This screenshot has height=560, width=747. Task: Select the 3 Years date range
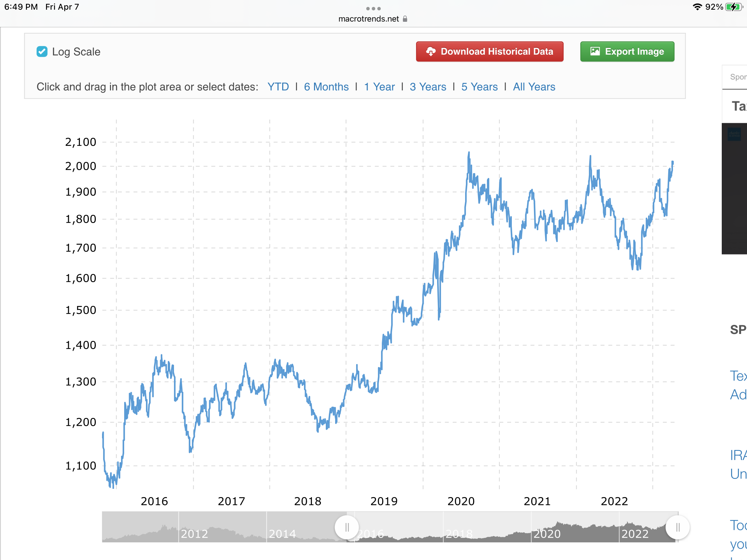[x=428, y=87]
